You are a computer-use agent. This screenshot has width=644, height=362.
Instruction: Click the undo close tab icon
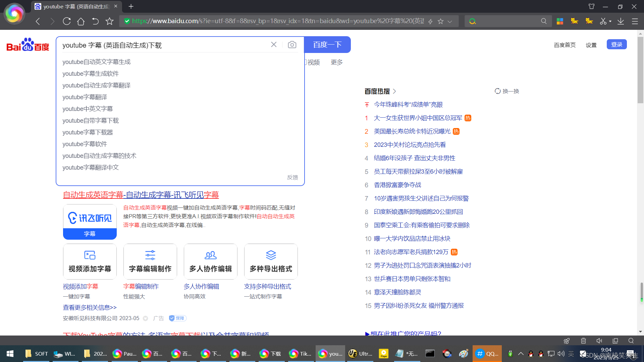95,21
